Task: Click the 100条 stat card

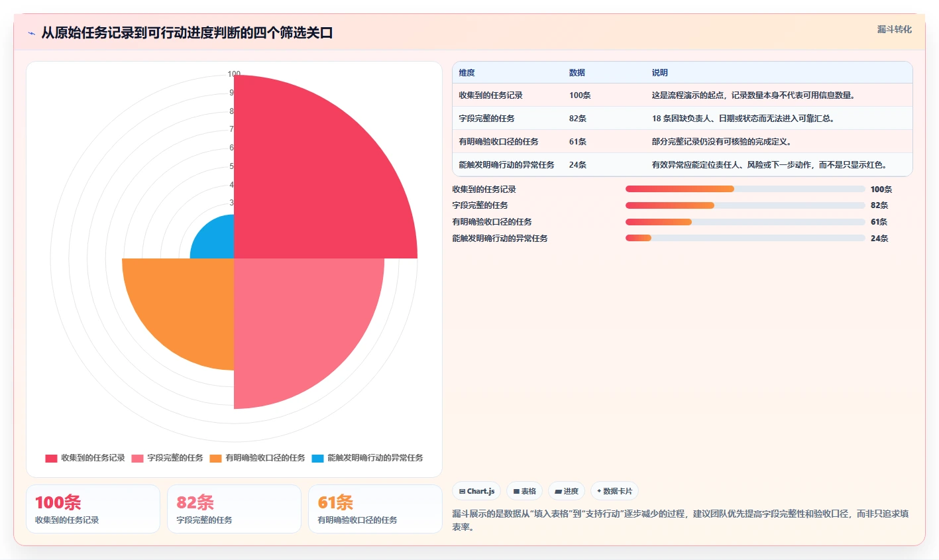Action: pyautogui.click(x=93, y=509)
